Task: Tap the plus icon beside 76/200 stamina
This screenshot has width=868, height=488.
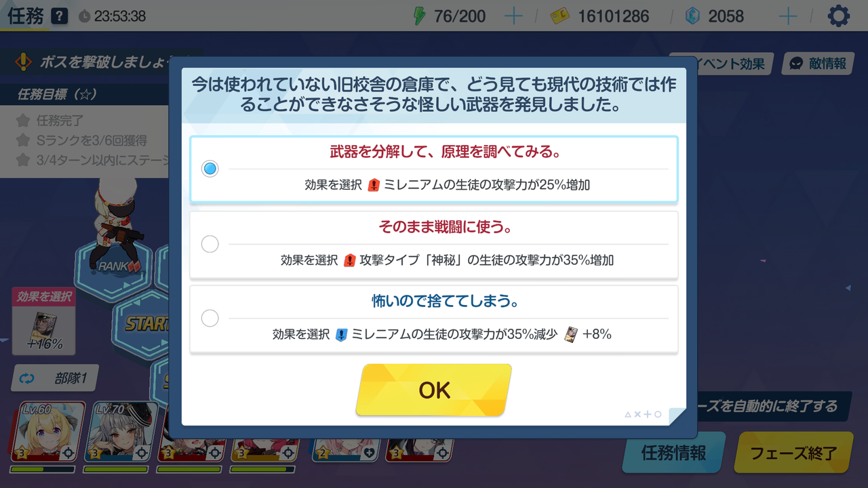Action: [514, 16]
